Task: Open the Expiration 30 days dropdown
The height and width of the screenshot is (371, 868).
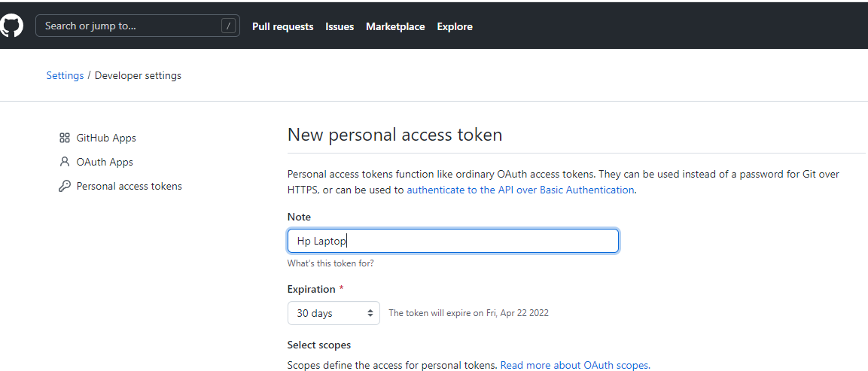Action: tap(333, 313)
